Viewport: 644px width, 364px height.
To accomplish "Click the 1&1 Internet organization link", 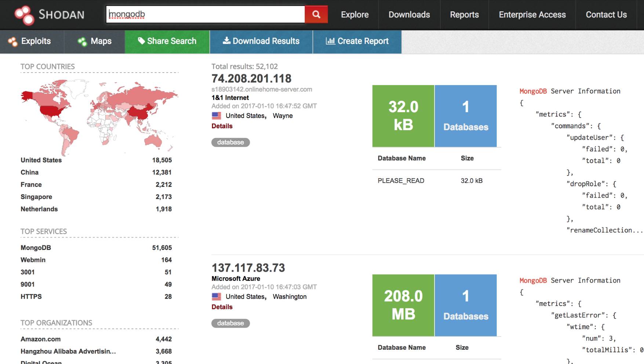I will [230, 98].
